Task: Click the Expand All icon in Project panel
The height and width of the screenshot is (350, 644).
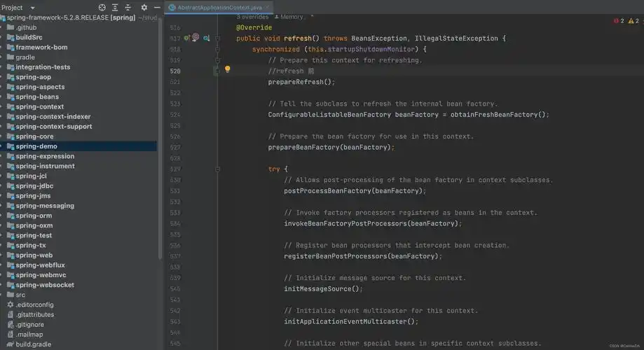Action: pyautogui.click(x=116, y=7)
